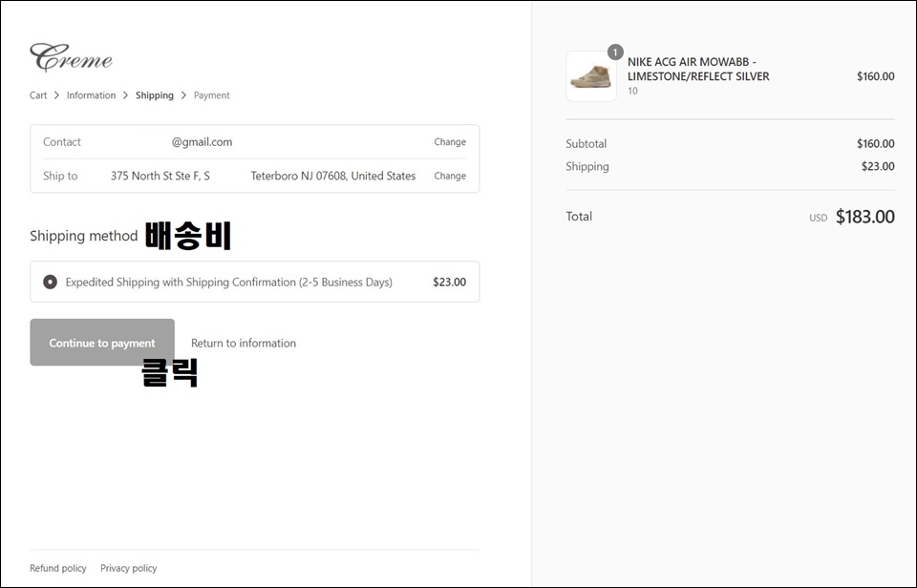Click the Payment breadcrumb step

tap(212, 95)
